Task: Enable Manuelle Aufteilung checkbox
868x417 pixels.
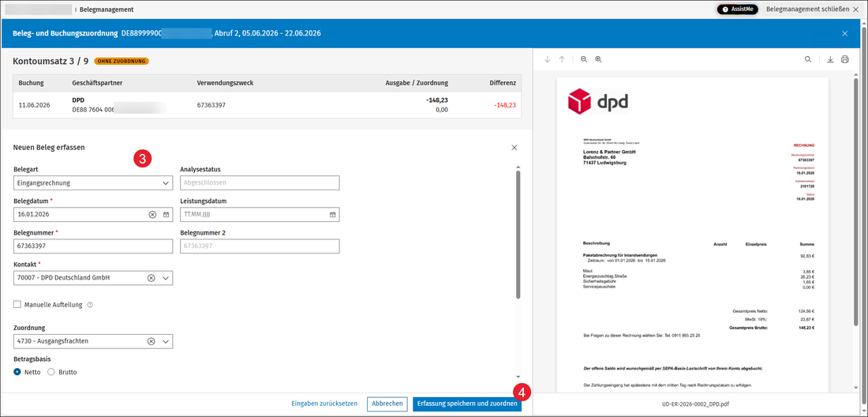Action: [x=17, y=304]
